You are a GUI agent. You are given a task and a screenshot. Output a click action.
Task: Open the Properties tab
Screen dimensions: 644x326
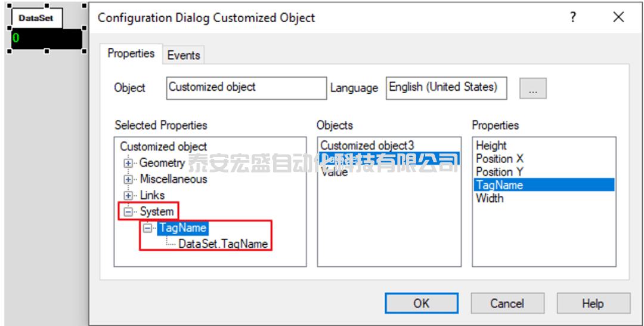131,54
